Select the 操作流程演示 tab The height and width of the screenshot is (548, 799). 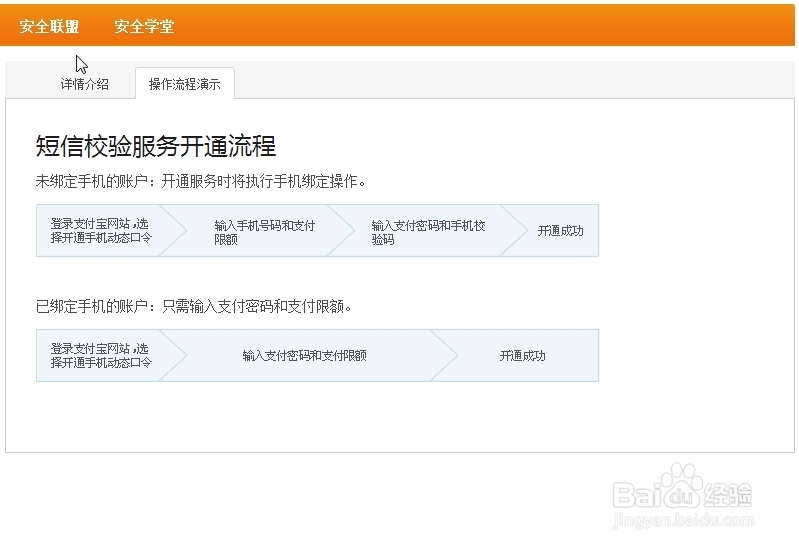tap(185, 84)
